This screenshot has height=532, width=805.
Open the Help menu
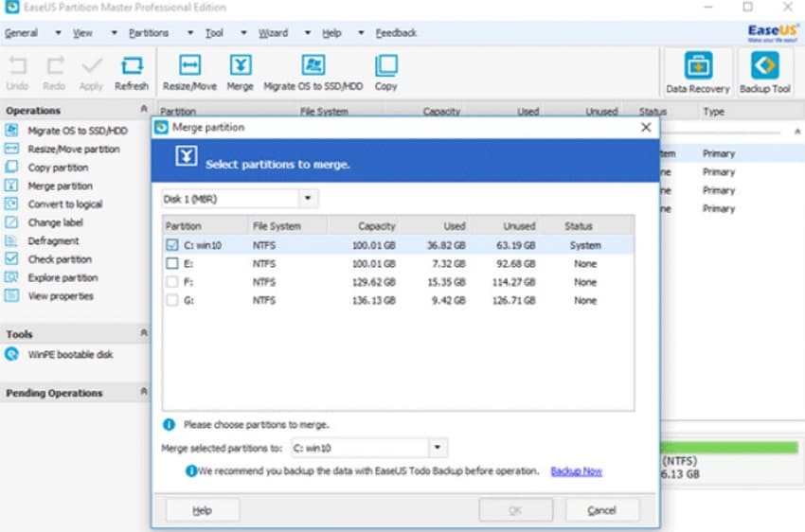(x=331, y=33)
